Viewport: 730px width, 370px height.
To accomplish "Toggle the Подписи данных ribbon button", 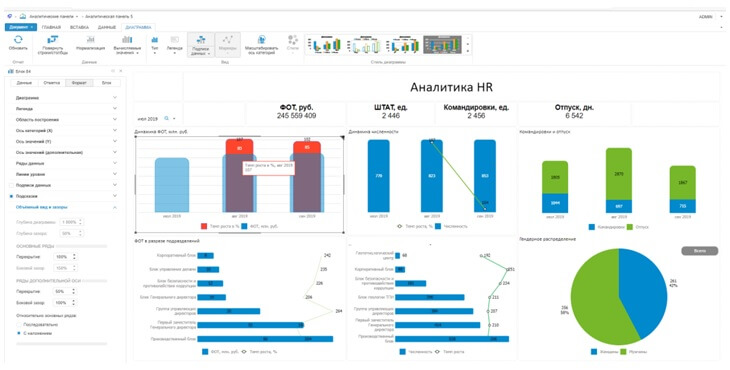I will [x=201, y=45].
